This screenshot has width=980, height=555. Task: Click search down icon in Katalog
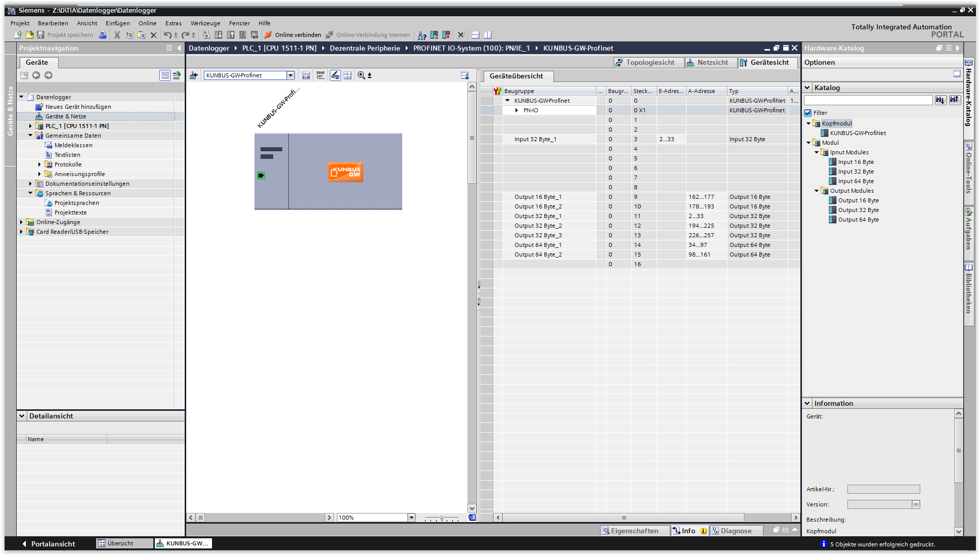tap(940, 100)
